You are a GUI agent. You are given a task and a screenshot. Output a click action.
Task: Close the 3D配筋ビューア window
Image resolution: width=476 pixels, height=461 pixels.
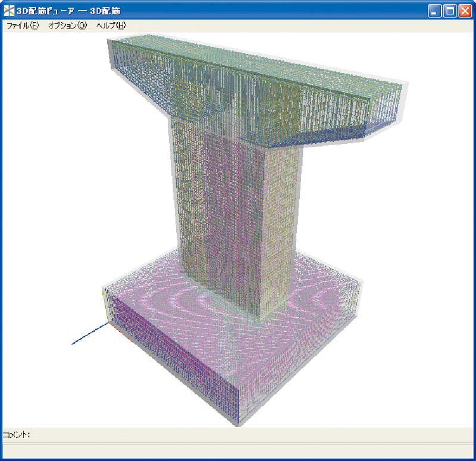tap(465, 11)
